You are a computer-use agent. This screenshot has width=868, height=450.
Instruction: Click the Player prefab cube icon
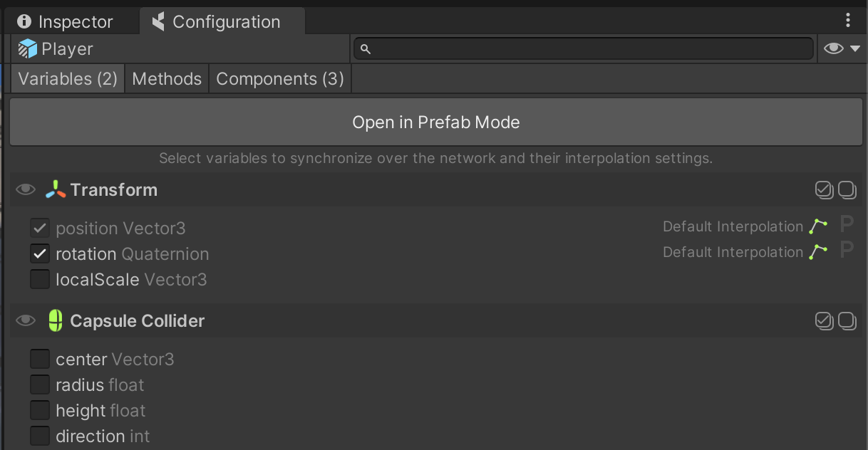click(27, 49)
